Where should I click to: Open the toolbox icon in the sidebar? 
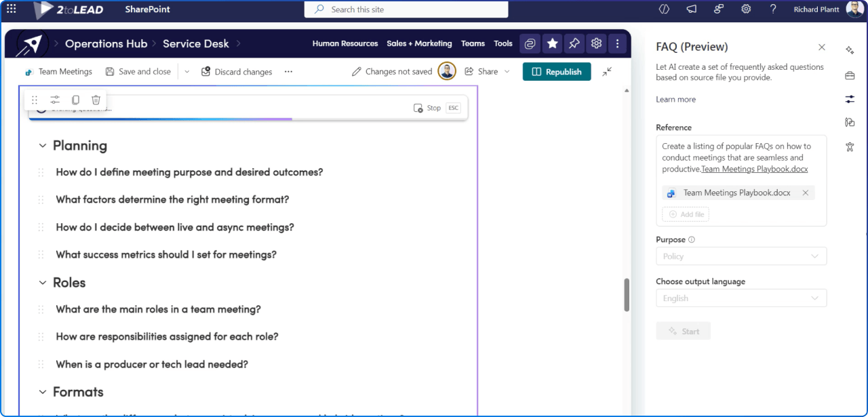pyautogui.click(x=850, y=75)
